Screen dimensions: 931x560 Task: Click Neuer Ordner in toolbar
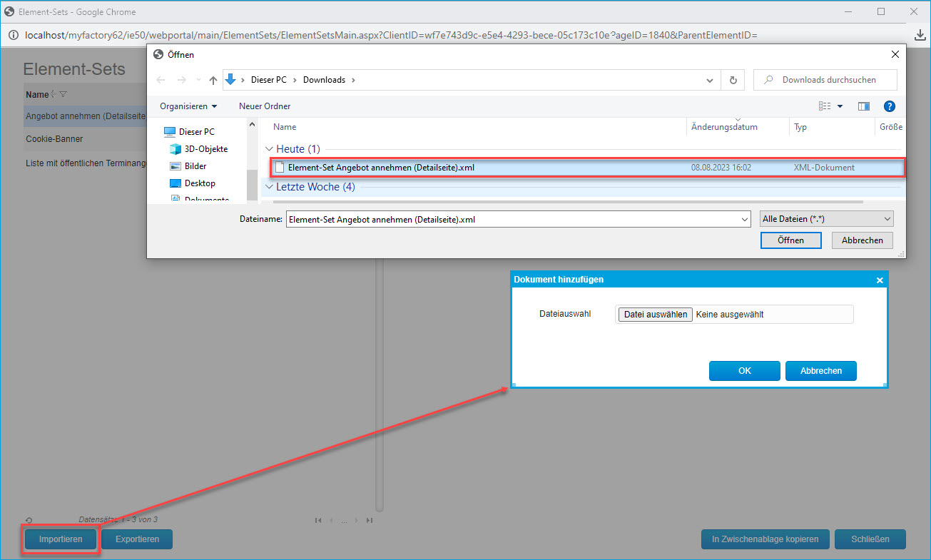coord(265,106)
